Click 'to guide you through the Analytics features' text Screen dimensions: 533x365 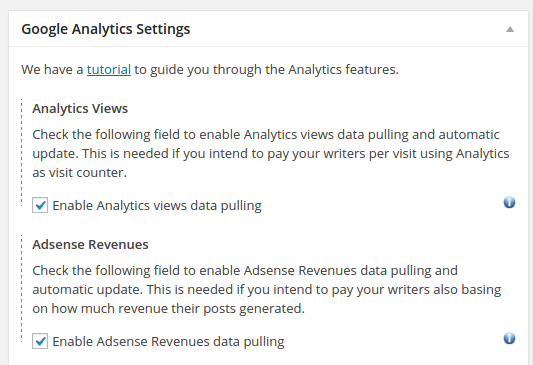pos(266,70)
